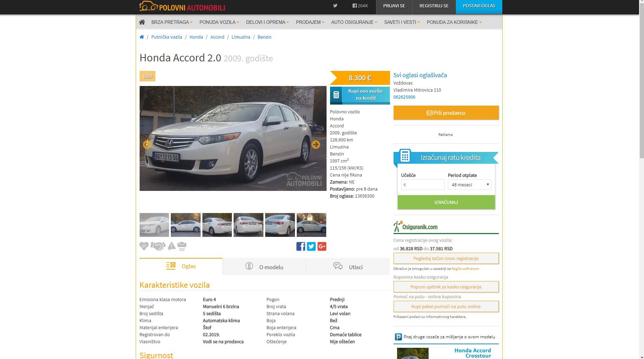Select the sixth photo thumbnail
Screen dimensions: 644x359
[311, 225]
